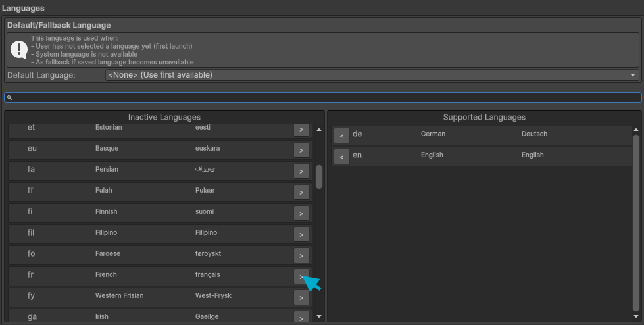Viewport: 644px width, 325px height.
Task: Click the 'Gaeilge' native name
Action: pyautogui.click(x=207, y=317)
